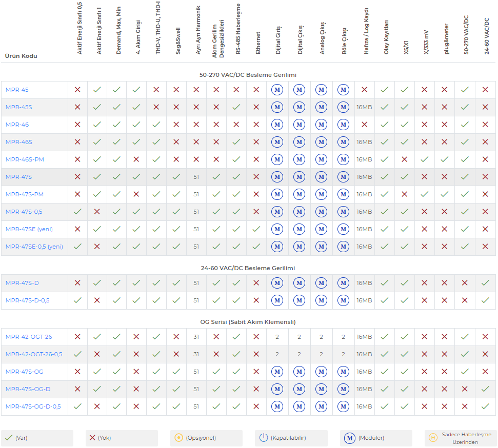
Task: Open the MPR-46S-PM product link
Action: coord(25,159)
